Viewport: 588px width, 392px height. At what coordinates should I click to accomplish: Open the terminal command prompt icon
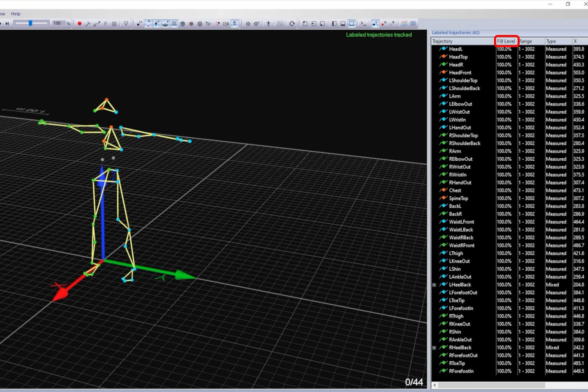pos(364,24)
